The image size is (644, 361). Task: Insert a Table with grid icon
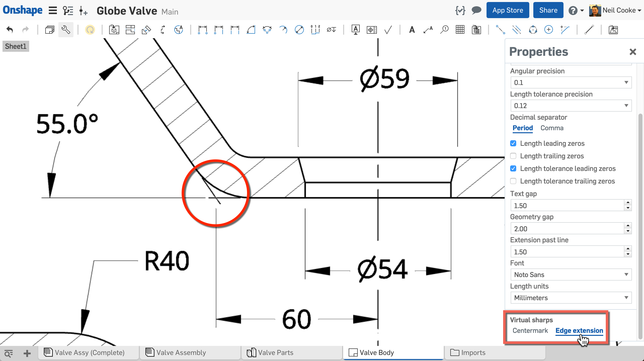coord(460,30)
